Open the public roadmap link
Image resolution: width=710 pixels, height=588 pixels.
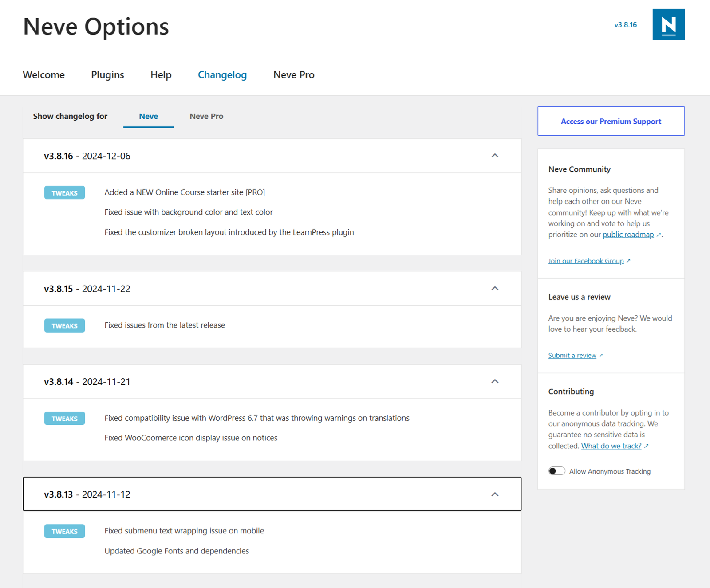628,235
